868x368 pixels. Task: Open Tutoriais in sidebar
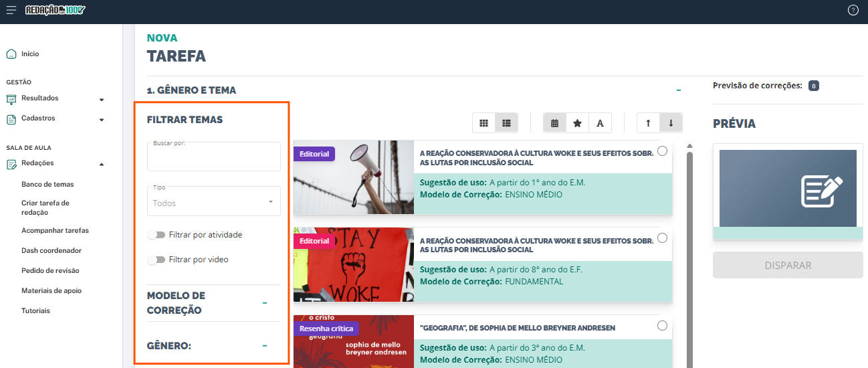pos(35,310)
